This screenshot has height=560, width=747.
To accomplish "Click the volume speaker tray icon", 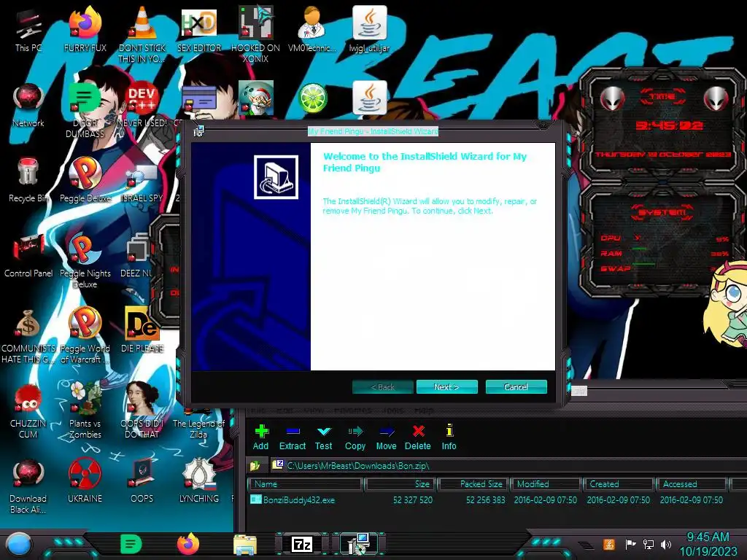I will (x=666, y=544).
